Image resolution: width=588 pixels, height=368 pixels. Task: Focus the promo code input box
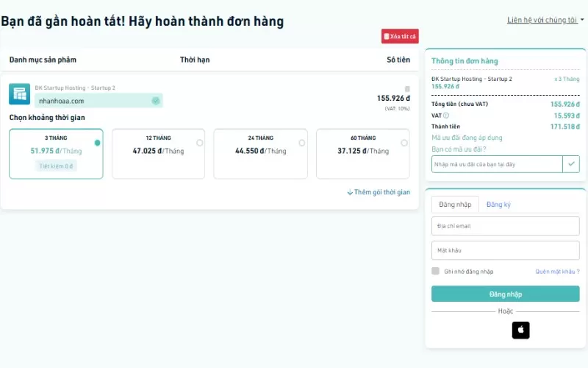497,164
